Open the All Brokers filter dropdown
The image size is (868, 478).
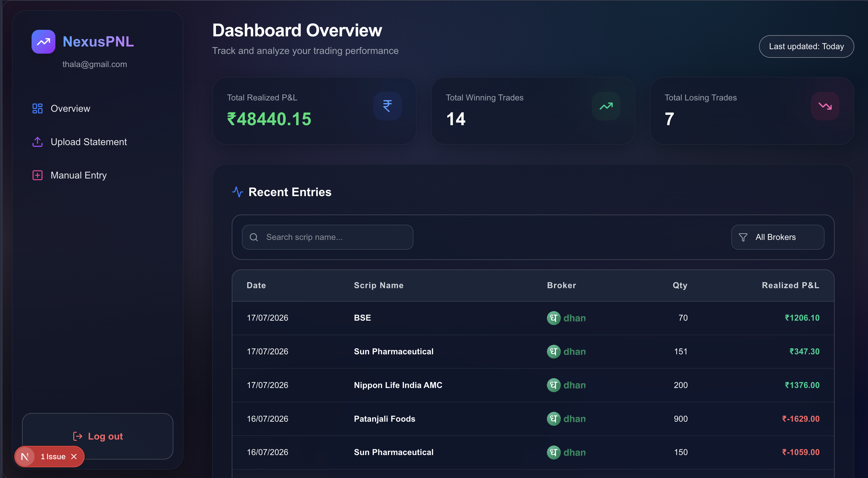coord(778,237)
